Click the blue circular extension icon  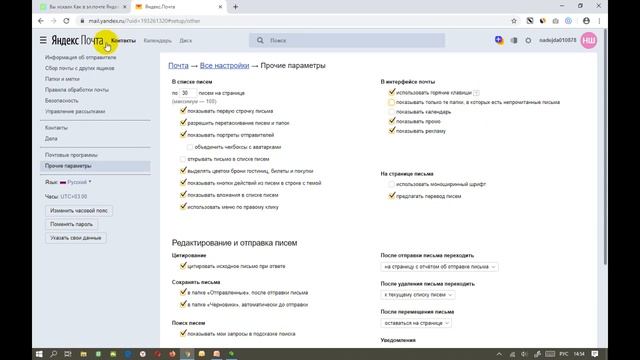(568, 21)
